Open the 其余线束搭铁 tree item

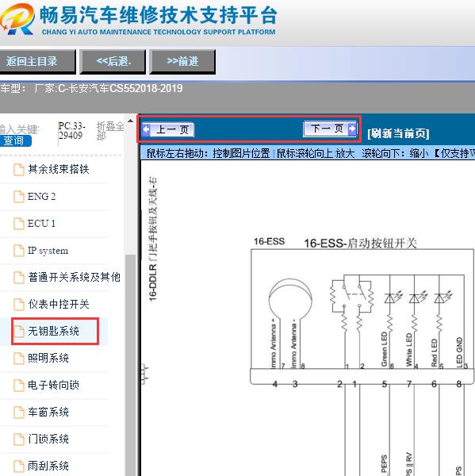[x=59, y=169]
